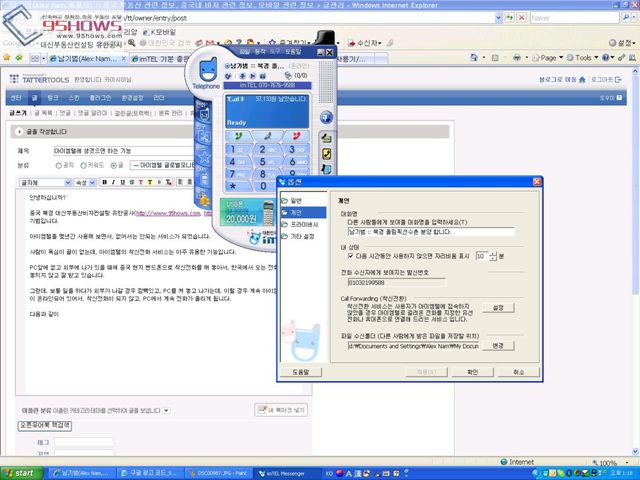Click the Windows start button
The image size is (640, 480).
pos(22,473)
